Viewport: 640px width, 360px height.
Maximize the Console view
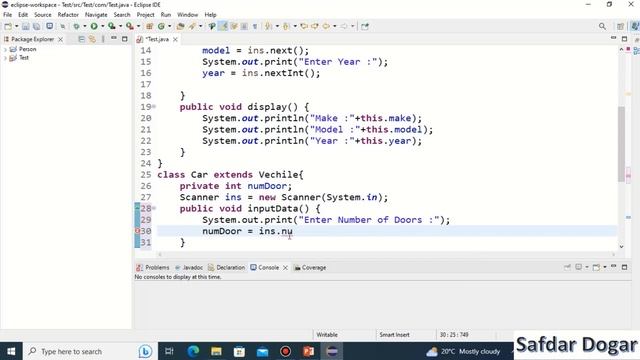(x=624, y=267)
